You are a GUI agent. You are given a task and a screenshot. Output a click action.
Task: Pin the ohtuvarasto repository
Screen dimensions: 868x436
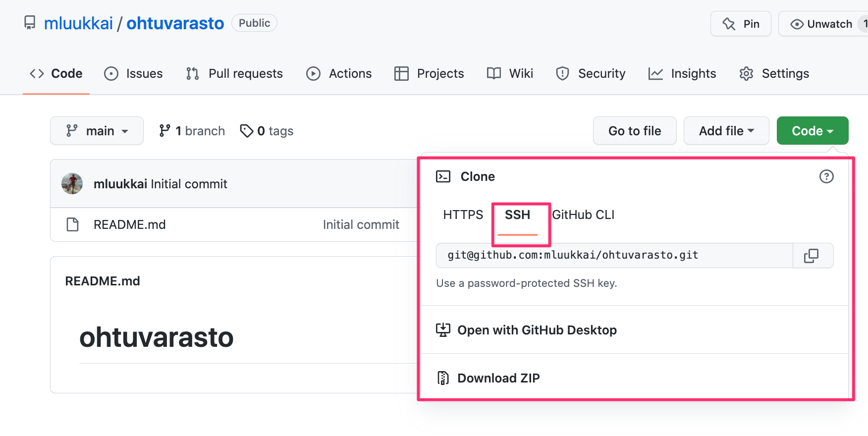[x=741, y=24]
